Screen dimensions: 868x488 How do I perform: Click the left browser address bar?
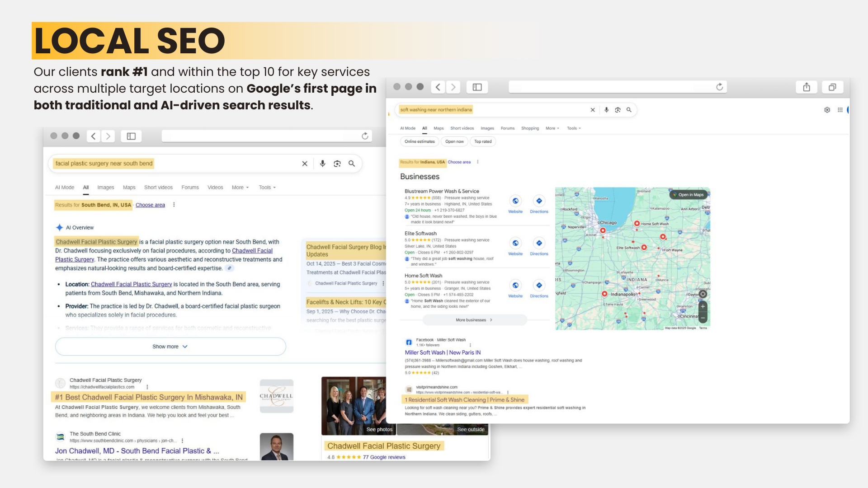click(267, 136)
